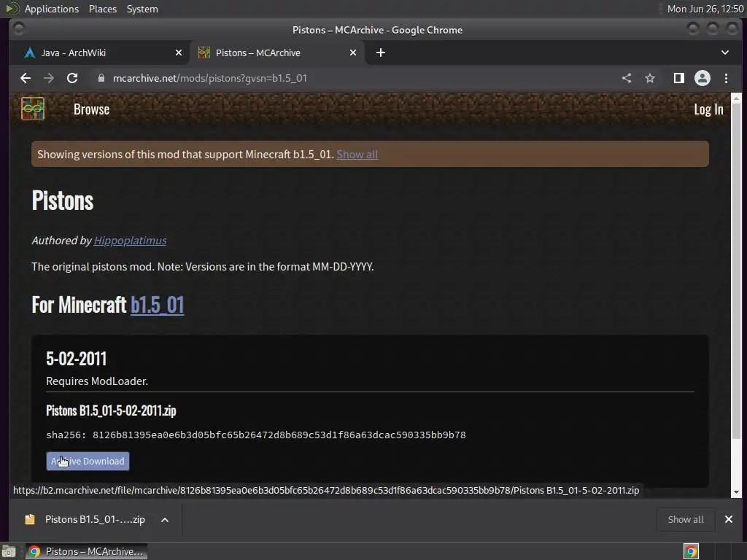Close the Pistons – MCArchive tab

click(353, 52)
